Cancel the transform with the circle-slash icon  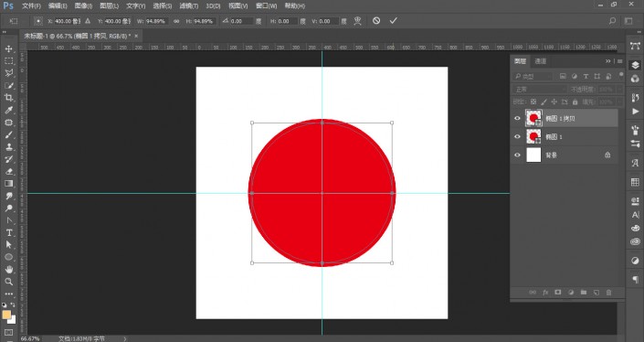(376, 20)
